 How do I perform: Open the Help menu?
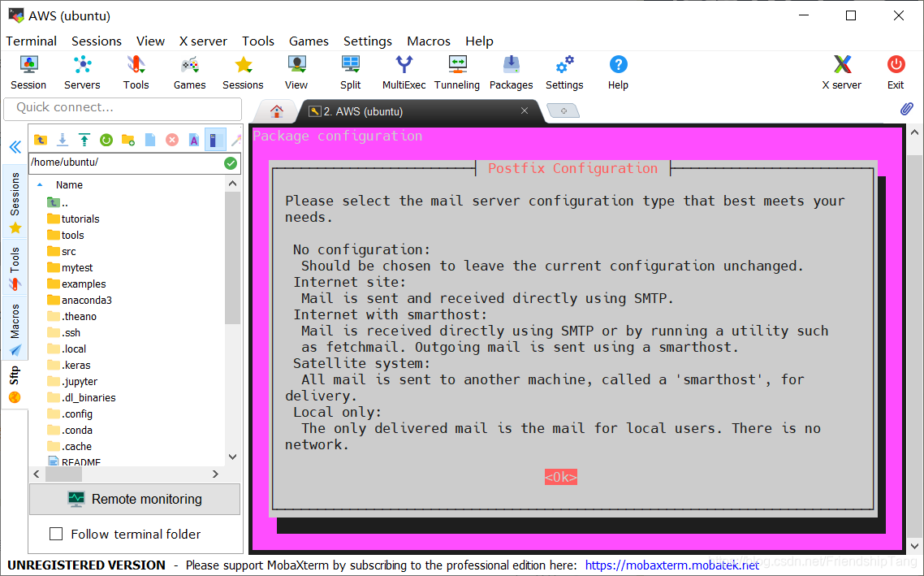pos(479,41)
